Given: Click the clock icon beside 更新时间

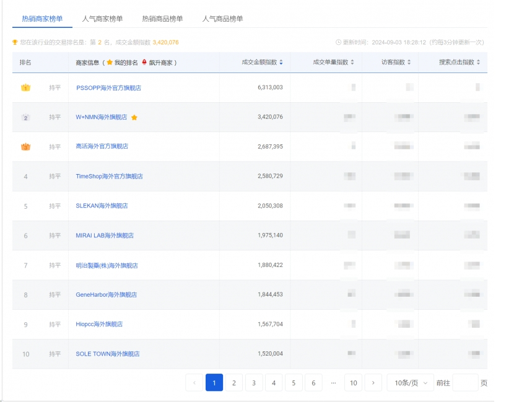Looking at the screenshot, I should pyautogui.click(x=338, y=42).
